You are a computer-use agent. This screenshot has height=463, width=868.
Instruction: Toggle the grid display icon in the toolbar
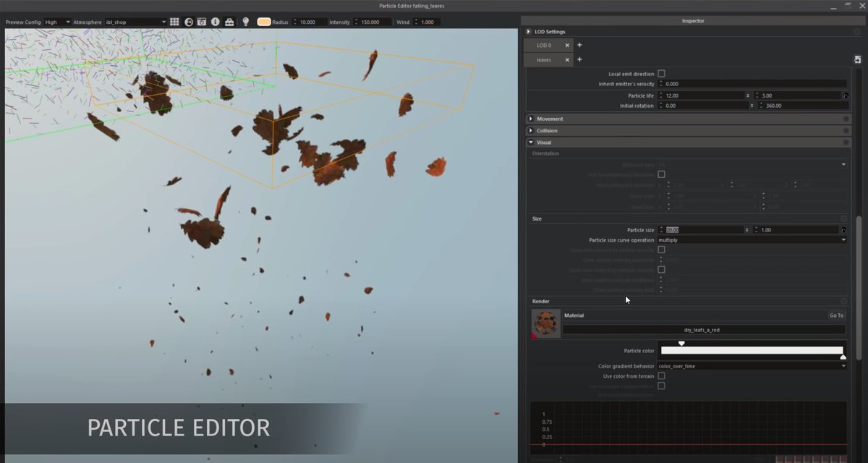click(x=174, y=22)
